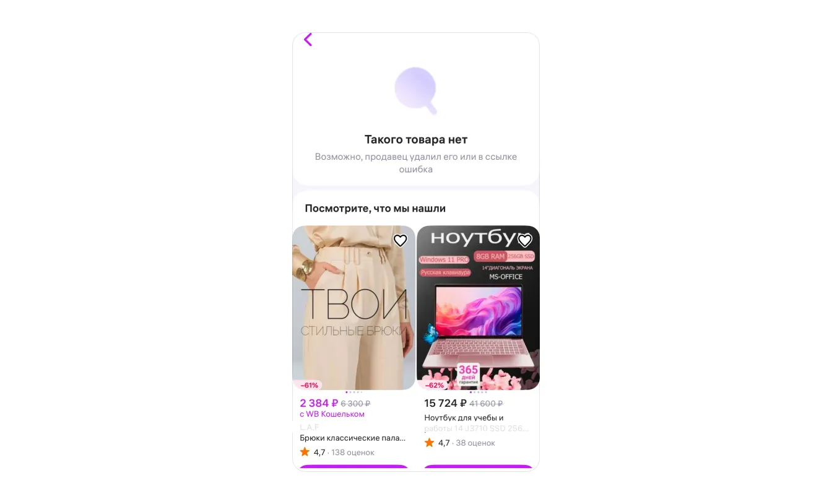
Task: Click the с WB Кошельком label
Action: pyautogui.click(x=332, y=414)
